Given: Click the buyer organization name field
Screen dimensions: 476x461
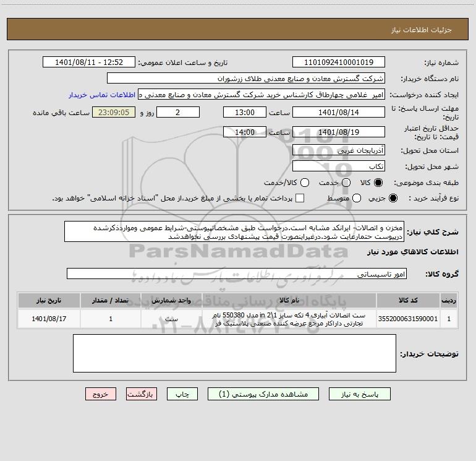Looking at the screenshot, I should click(x=246, y=78).
